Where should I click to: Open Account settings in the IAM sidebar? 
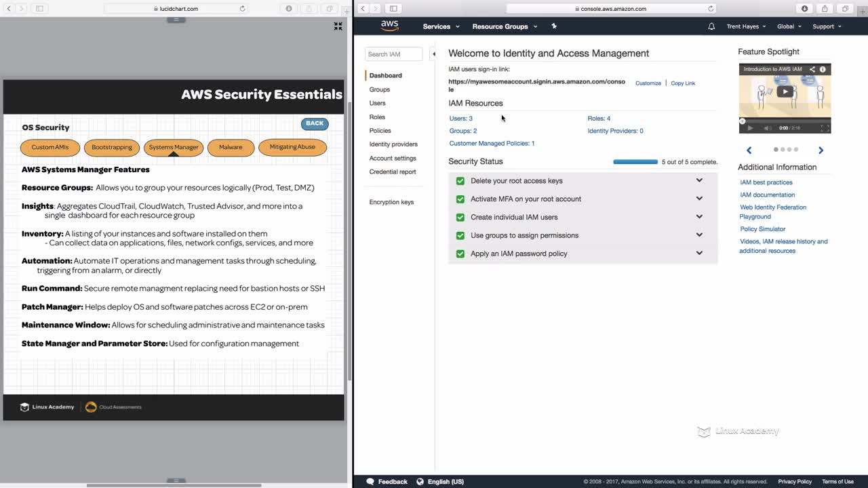coord(393,159)
